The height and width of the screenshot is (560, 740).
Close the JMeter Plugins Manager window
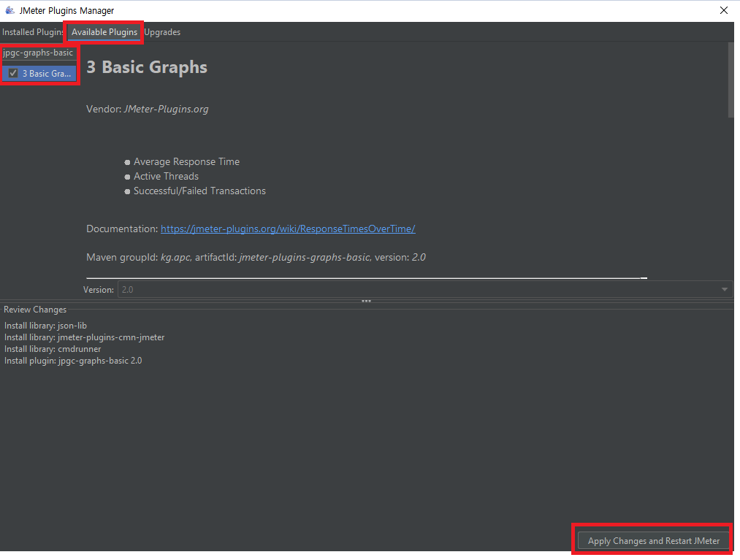click(x=723, y=10)
